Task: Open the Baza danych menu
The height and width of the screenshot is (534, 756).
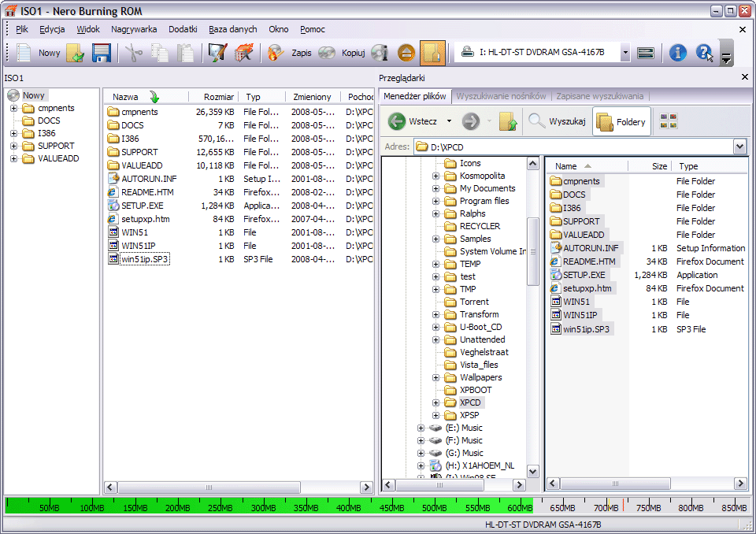Action: pos(233,29)
